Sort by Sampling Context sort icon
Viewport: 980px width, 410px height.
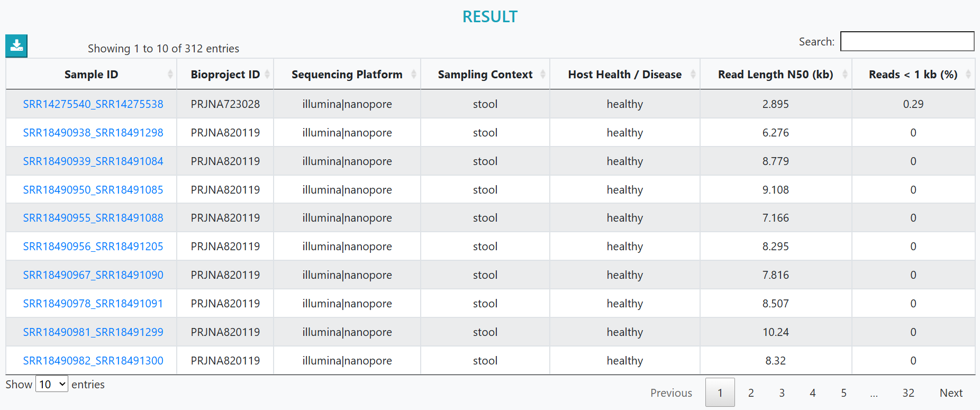tap(543, 75)
